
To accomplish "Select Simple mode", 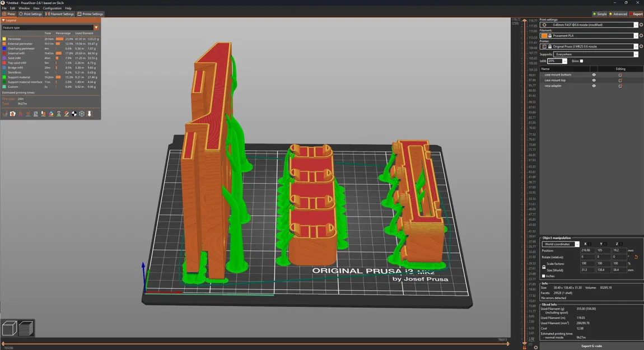I will pos(600,14).
